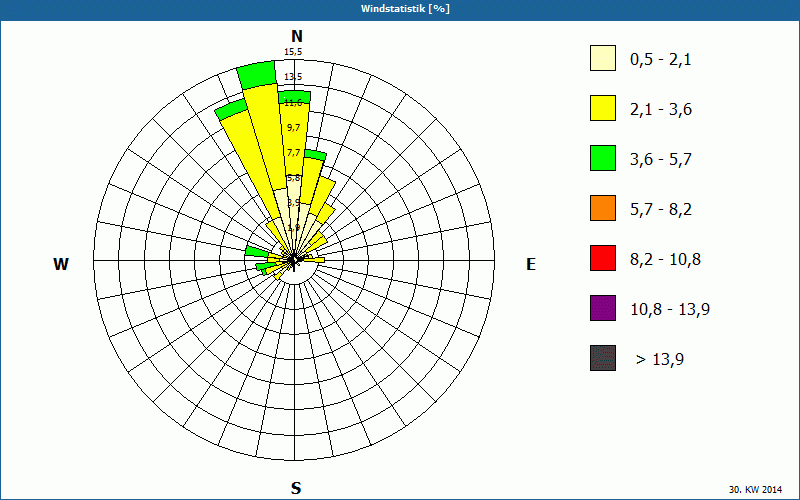Click the dark gray > 13,9 swatch

pyautogui.click(x=603, y=358)
